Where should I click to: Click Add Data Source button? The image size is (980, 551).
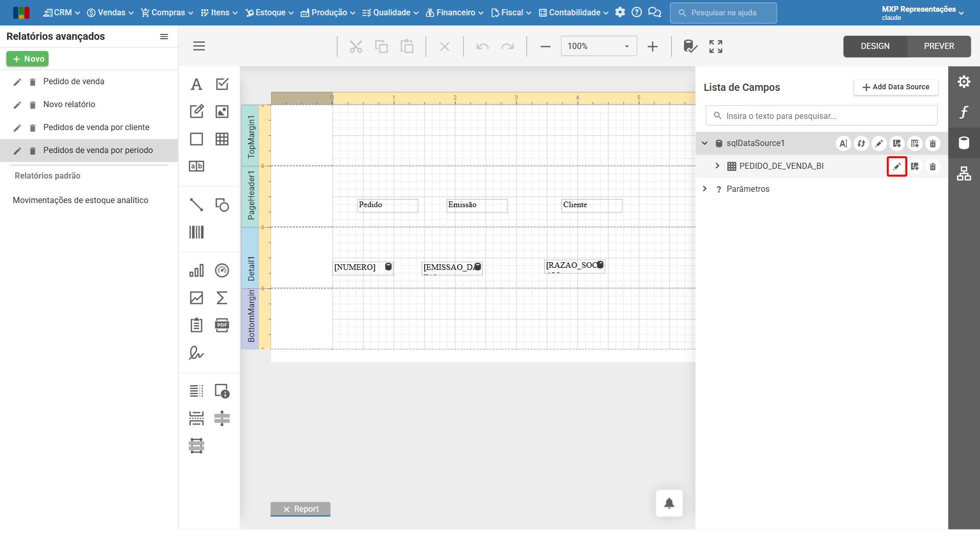coord(896,87)
